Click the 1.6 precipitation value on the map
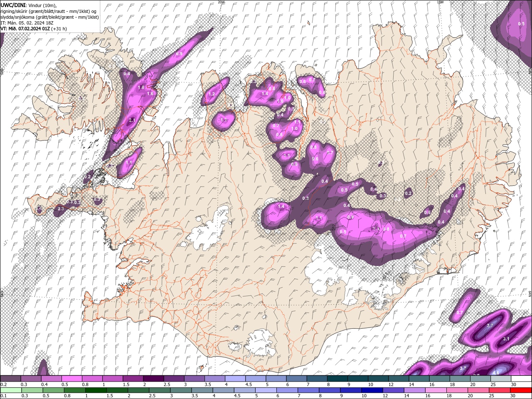This screenshot has width=532, height=399. tap(150, 94)
